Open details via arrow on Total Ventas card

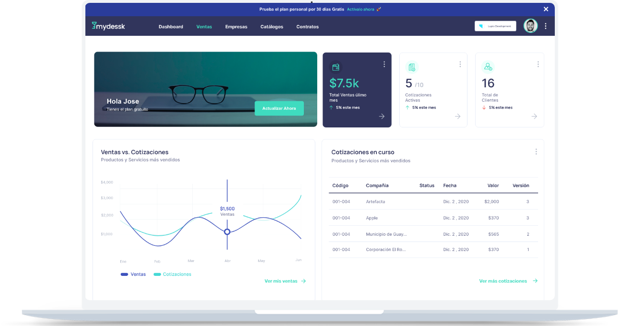tap(381, 116)
